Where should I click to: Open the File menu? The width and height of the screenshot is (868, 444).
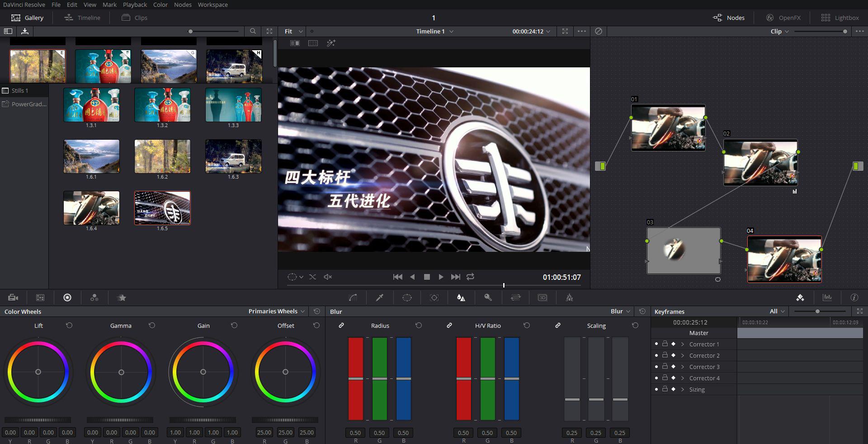pos(56,5)
